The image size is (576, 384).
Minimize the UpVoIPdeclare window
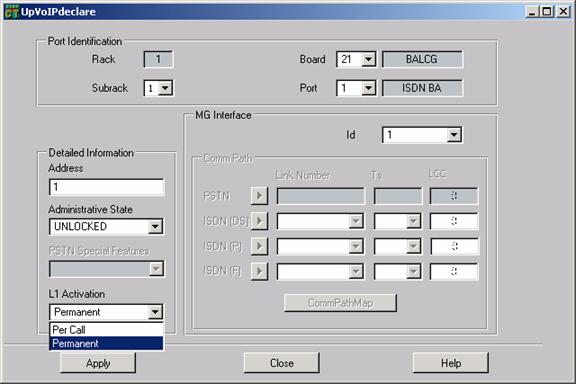click(x=532, y=12)
